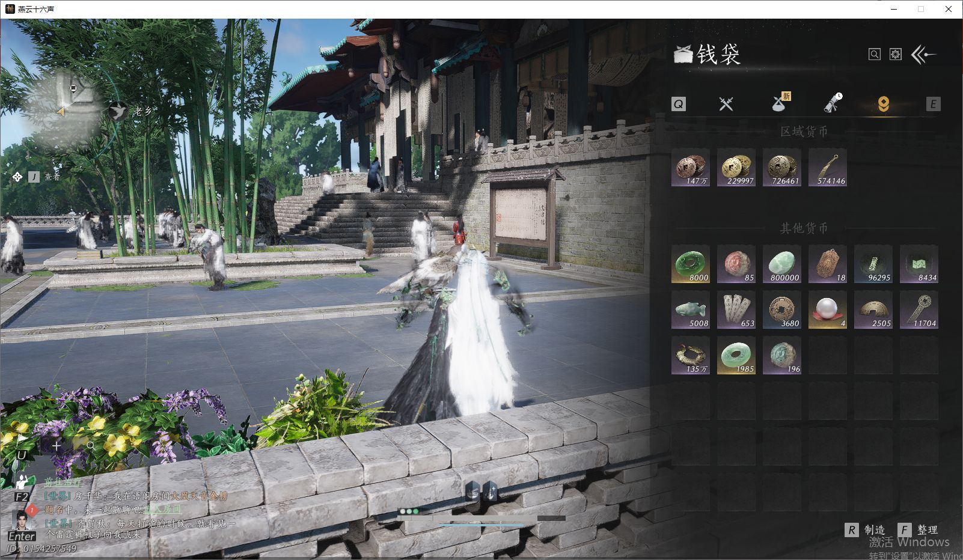Screen dimensions: 963x560
Task: Select the gold coins showing 229997
Action: [736, 168]
